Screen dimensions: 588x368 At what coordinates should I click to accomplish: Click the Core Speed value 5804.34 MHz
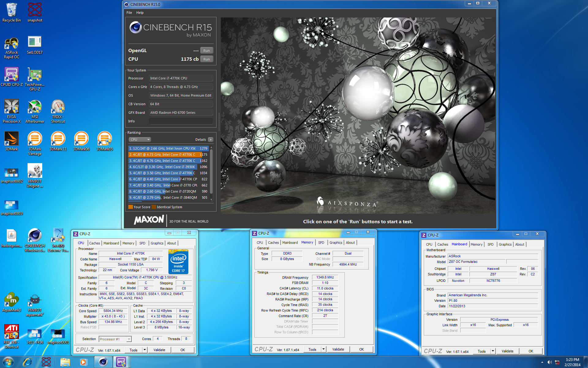tap(113, 311)
